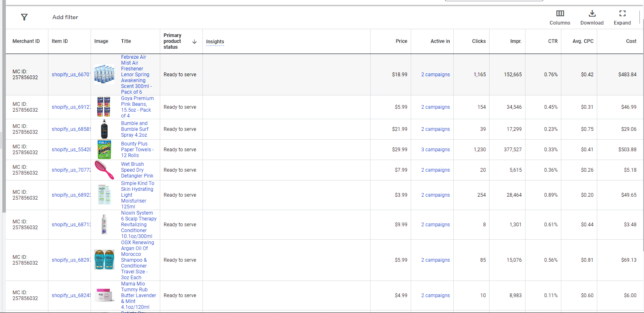Open 2 campaigns link in Wet Brush row

(435, 170)
